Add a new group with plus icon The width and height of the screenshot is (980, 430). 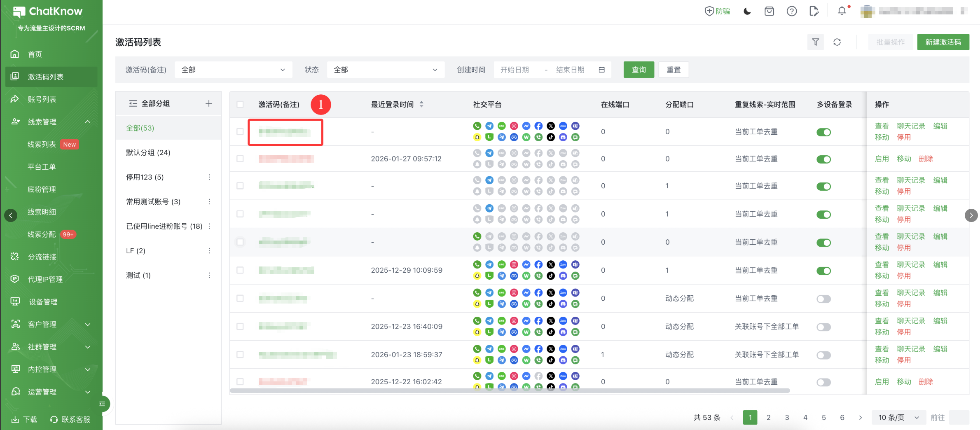pyautogui.click(x=209, y=103)
